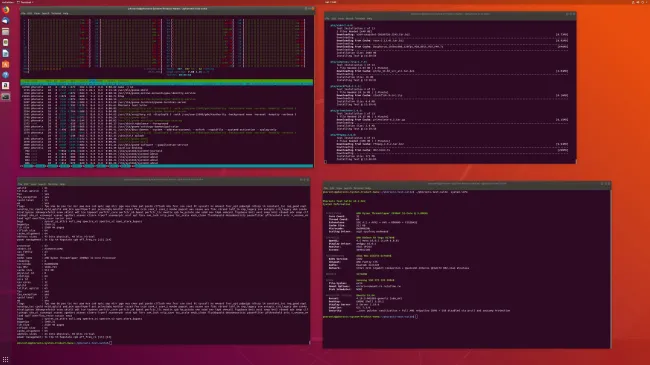Launch Thunderbird mail from the dock
The width and height of the screenshot is (650, 365).
click(5, 21)
